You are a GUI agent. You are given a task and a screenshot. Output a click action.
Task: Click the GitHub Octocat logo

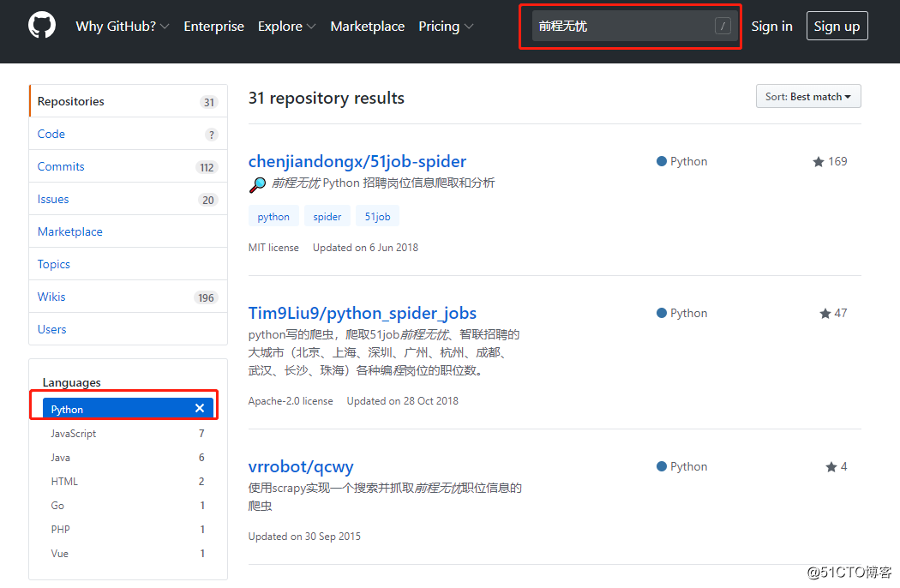pyautogui.click(x=42, y=26)
